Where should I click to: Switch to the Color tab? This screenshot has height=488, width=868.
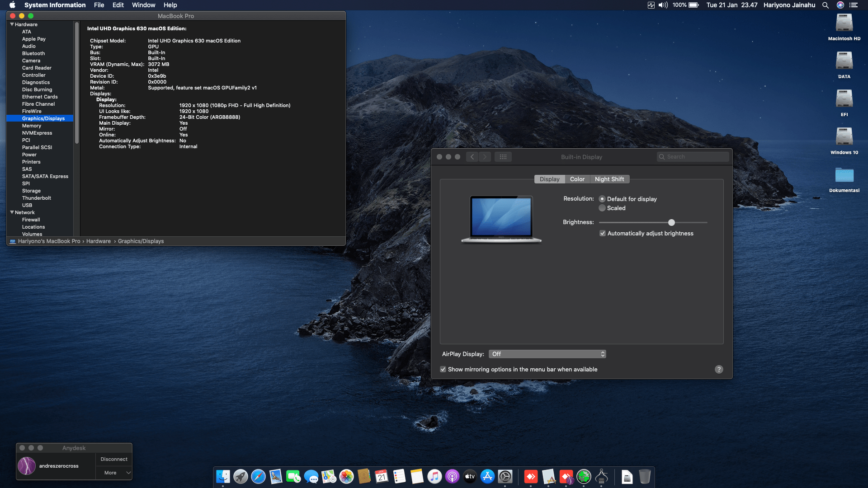[577, 179]
